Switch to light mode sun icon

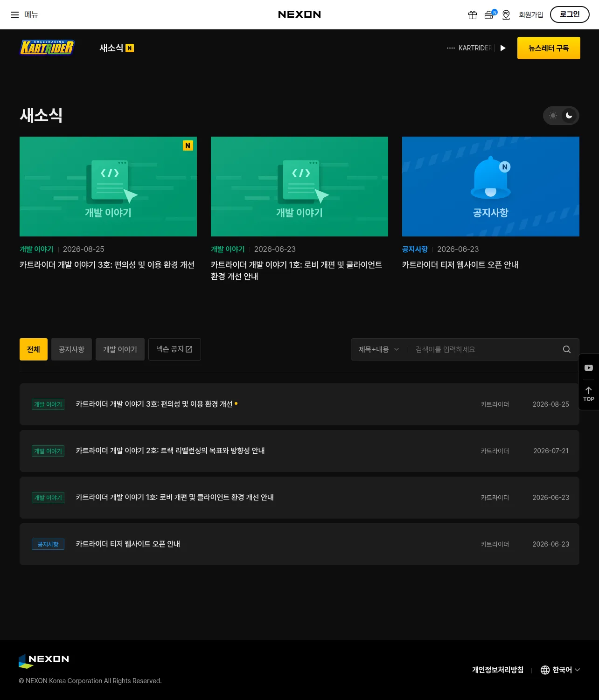[553, 116]
